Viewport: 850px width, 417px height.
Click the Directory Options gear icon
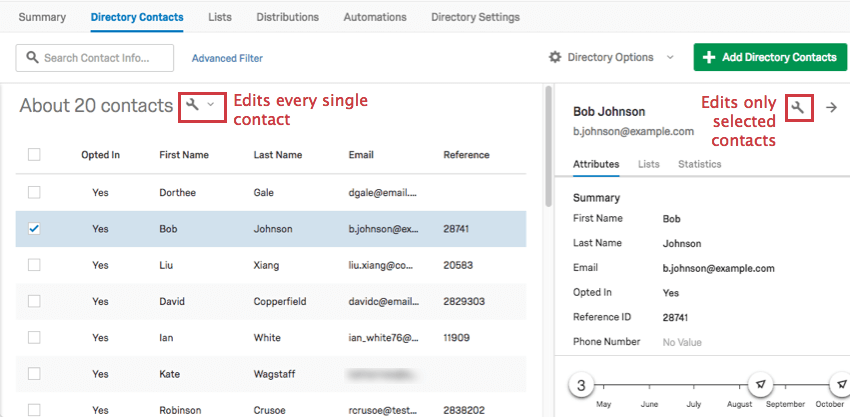click(555, 57)
